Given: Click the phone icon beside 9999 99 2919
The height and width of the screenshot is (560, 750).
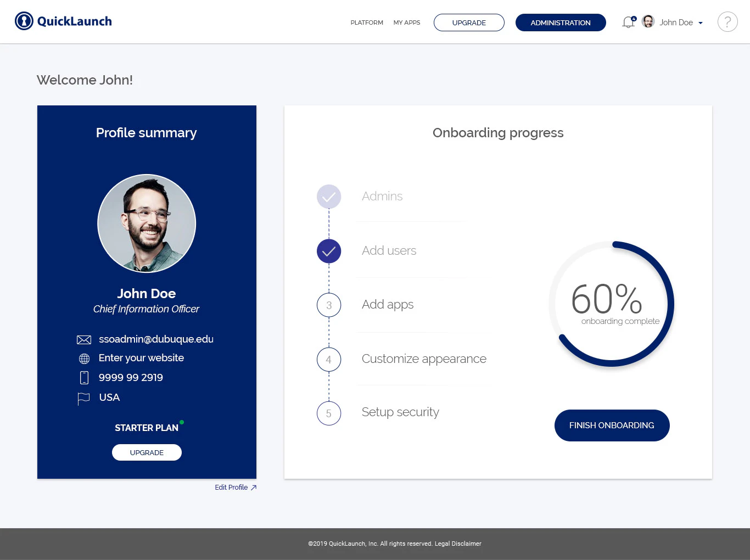Looking at the screenshot, I should point(83,378).
